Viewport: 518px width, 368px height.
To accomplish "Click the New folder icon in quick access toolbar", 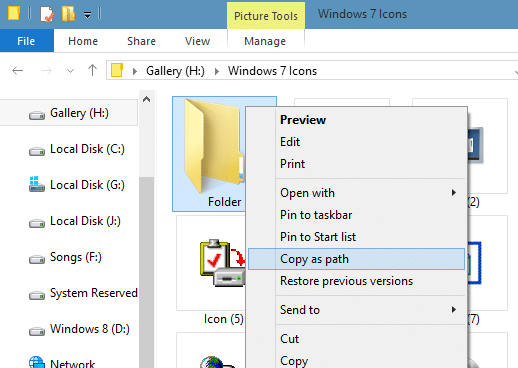I will (x=68, y=14).
